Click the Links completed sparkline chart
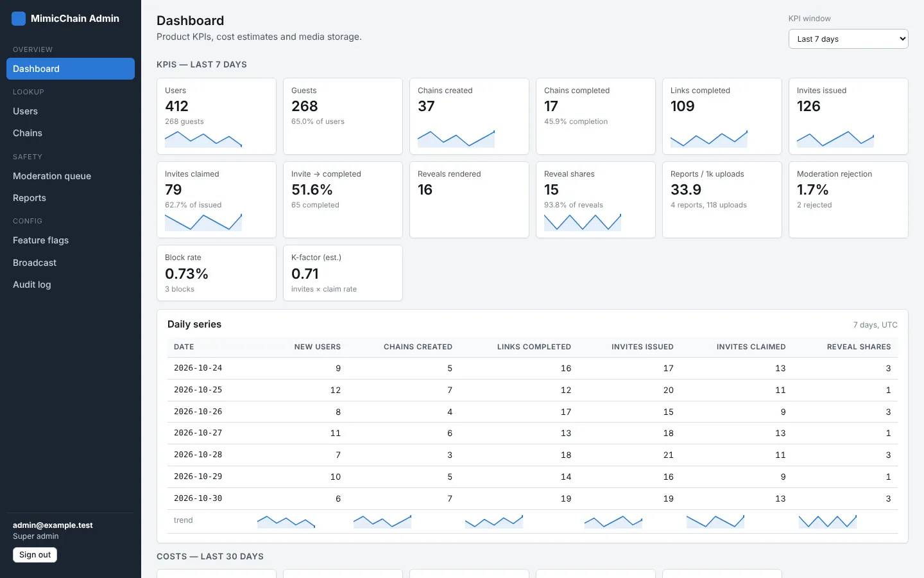Screen dimensions: 924x578 (x=709, y=139)
